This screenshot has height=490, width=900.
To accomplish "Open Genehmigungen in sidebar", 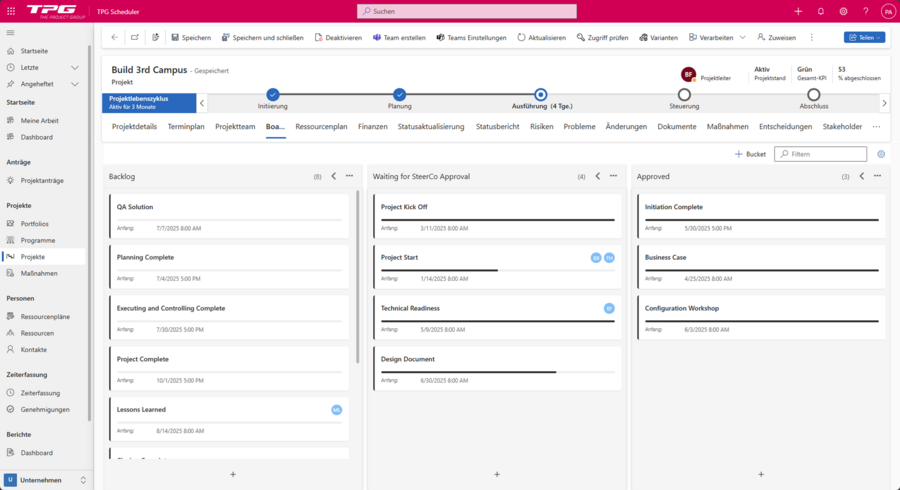I will pos(45,410).
